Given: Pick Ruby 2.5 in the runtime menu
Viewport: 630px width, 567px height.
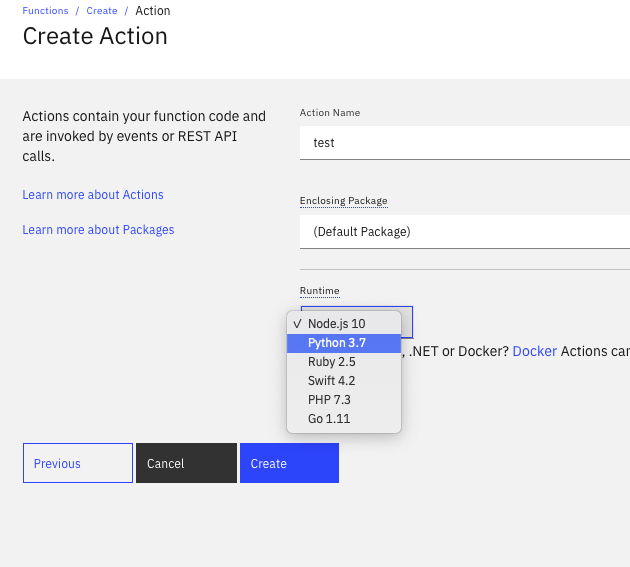Looking at the screenshot, I should (332, 362).
